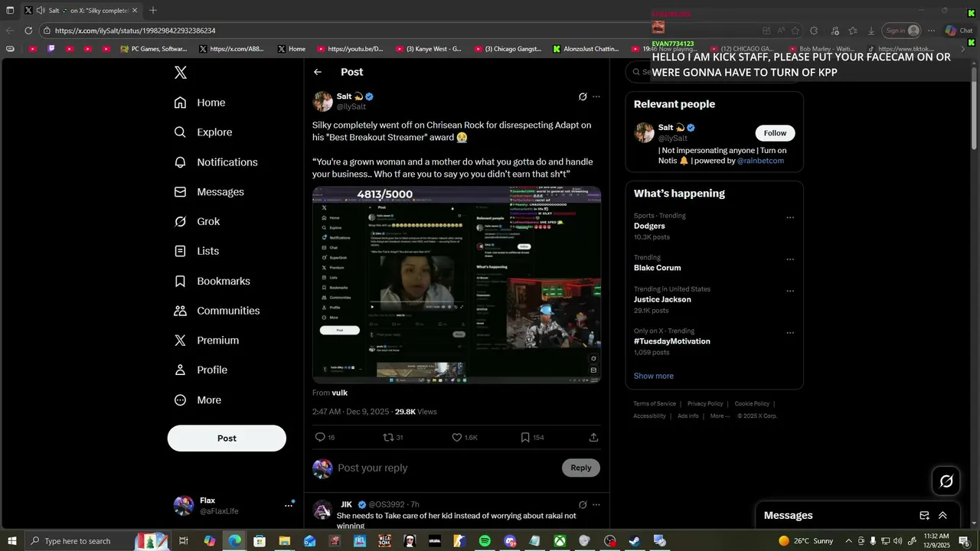
Task: Click the floating Grok button
Action: 946,481
